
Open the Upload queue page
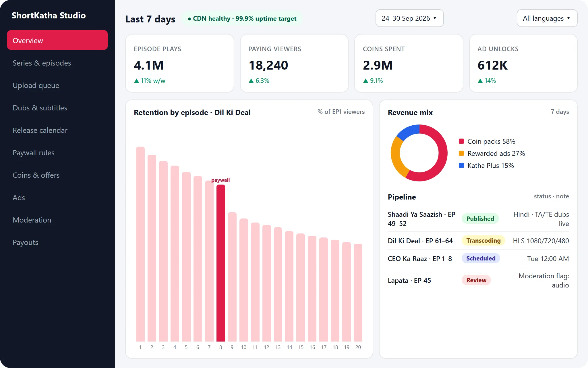[57, 85]
